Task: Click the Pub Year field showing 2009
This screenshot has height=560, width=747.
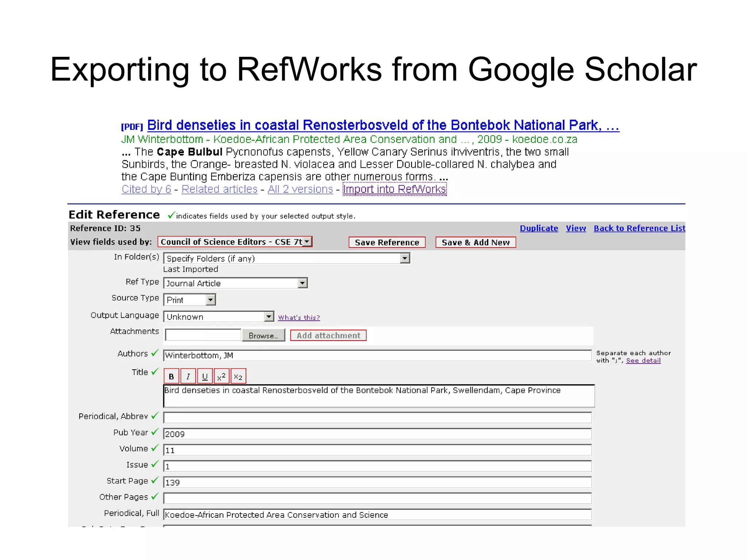Action: [378, 434]
